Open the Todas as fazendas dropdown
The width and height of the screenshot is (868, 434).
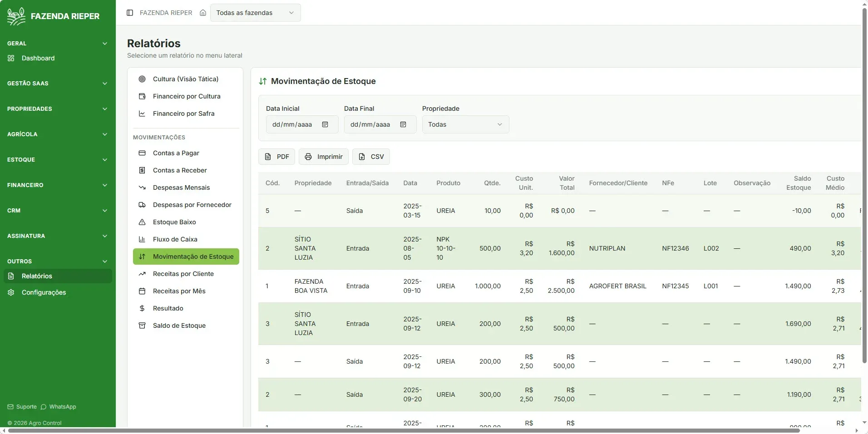[x=256, y=13]
